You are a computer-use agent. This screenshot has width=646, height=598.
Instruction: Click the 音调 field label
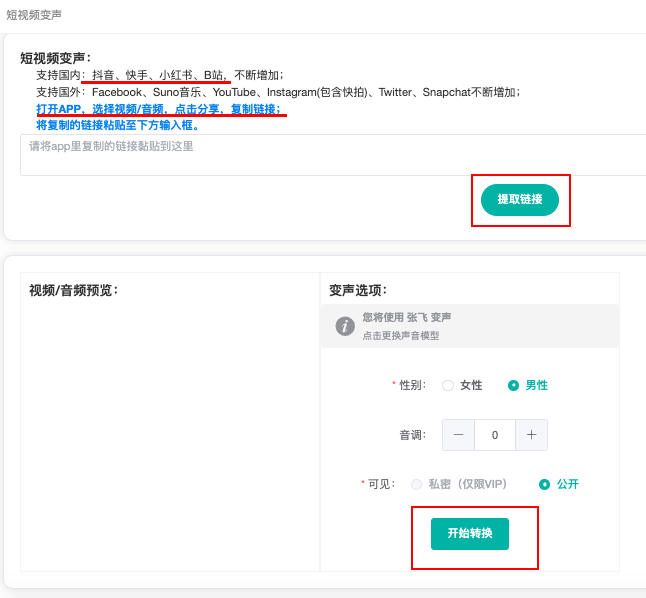[412, 435]
